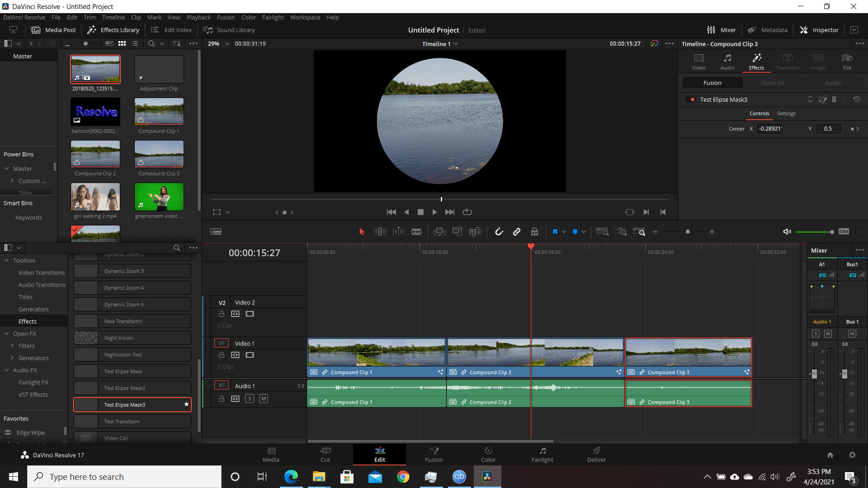Open Edit Index panel
Screen dimensions: 868x488
click(x=171, y=30)
